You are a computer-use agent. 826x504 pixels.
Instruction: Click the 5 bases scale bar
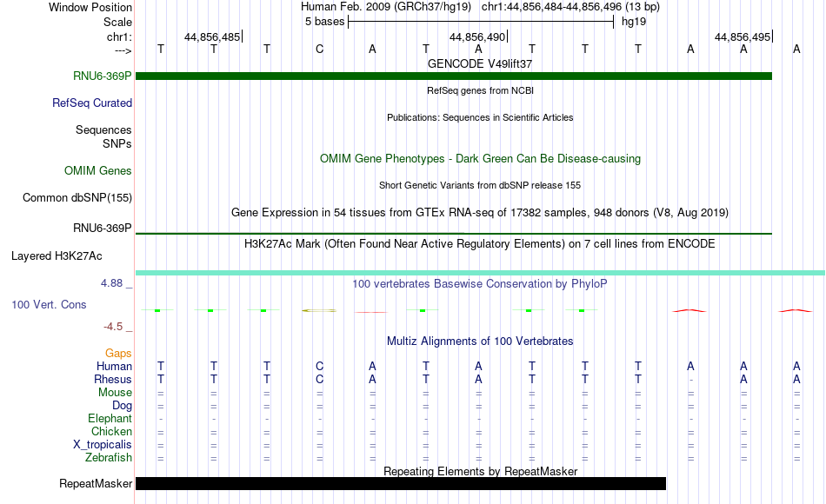[x=481, y=22]
